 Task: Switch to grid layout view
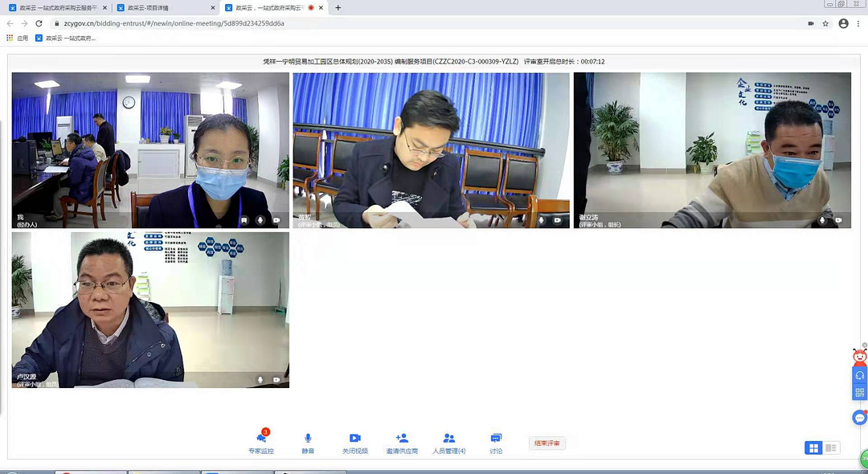point(814,447)
